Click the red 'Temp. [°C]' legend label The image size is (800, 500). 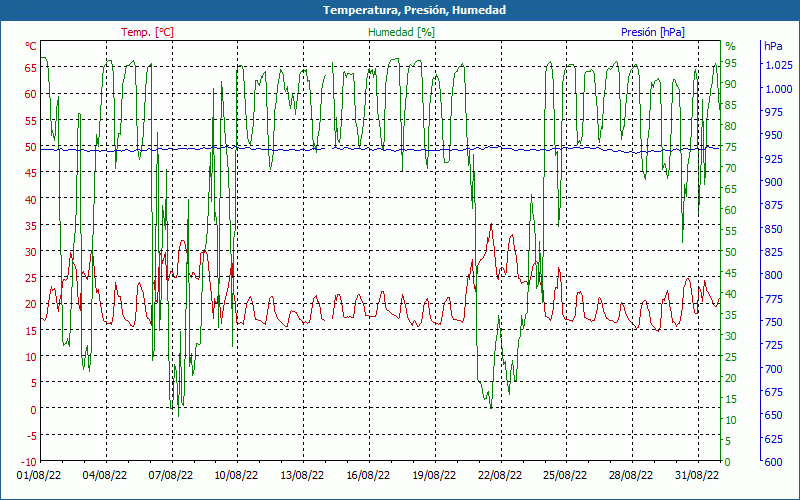147,32
